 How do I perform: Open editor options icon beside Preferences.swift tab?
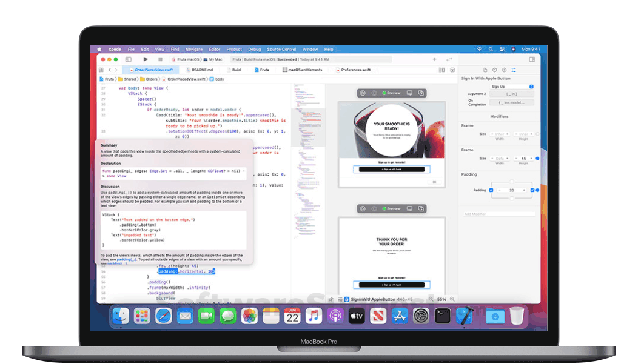(x=441, y=70)
